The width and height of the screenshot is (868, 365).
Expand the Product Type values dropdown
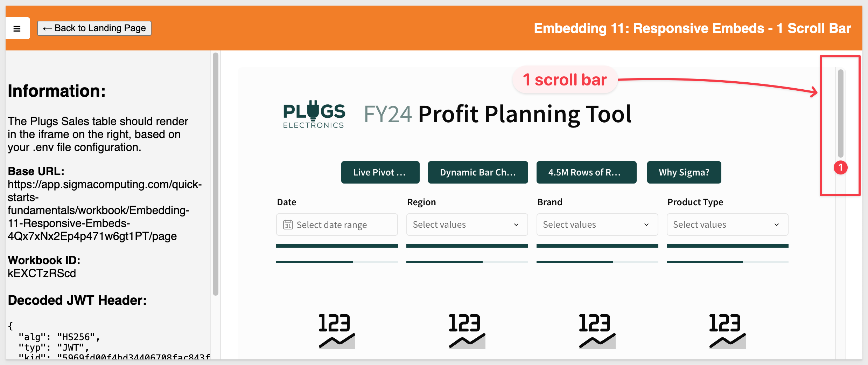click(727, 225)
